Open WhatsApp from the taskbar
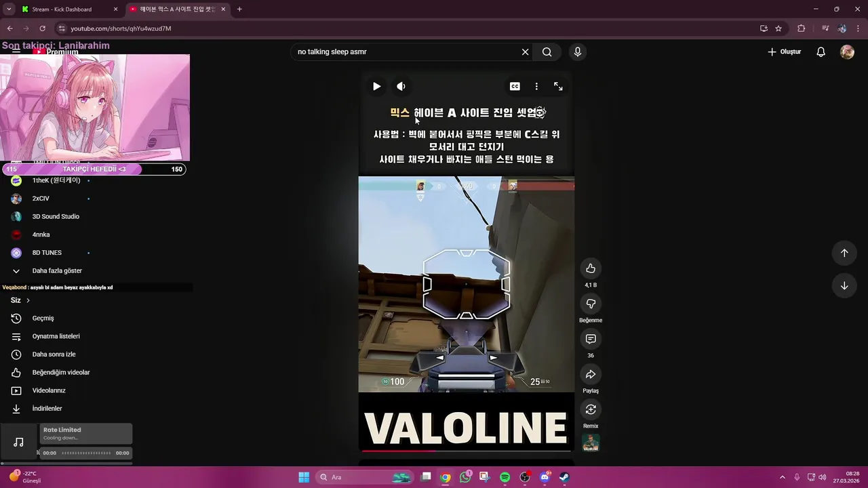Screen dimensions: 868x488 coord(465,477)
